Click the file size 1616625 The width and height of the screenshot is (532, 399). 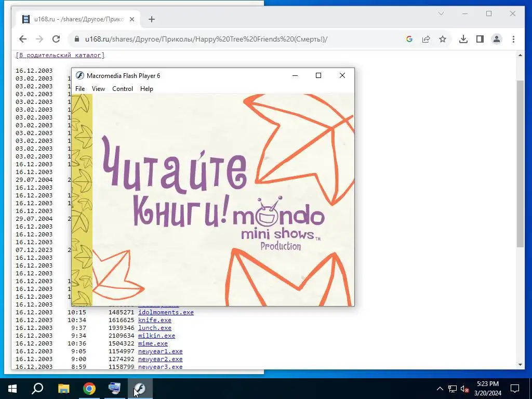click(x=121, y=320)
